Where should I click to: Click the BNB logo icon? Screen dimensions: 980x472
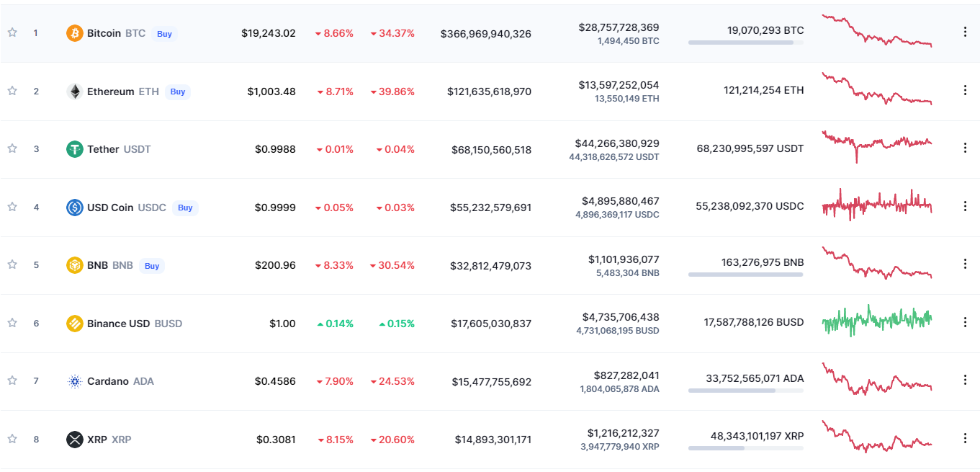[75, 265]
